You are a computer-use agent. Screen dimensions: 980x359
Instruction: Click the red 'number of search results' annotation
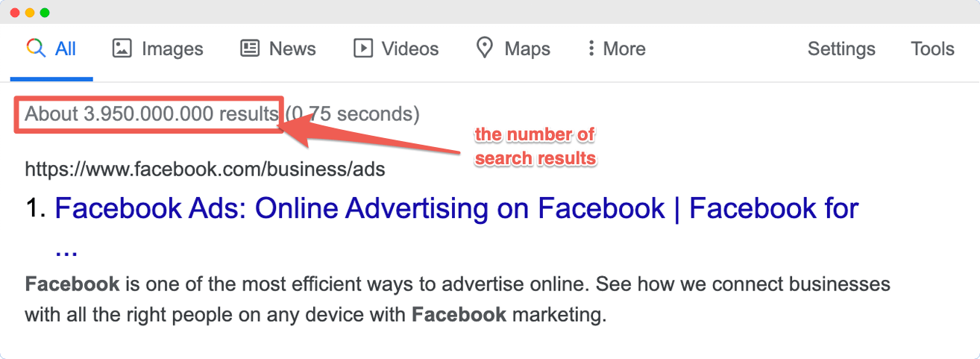click(x=536, y=146)
